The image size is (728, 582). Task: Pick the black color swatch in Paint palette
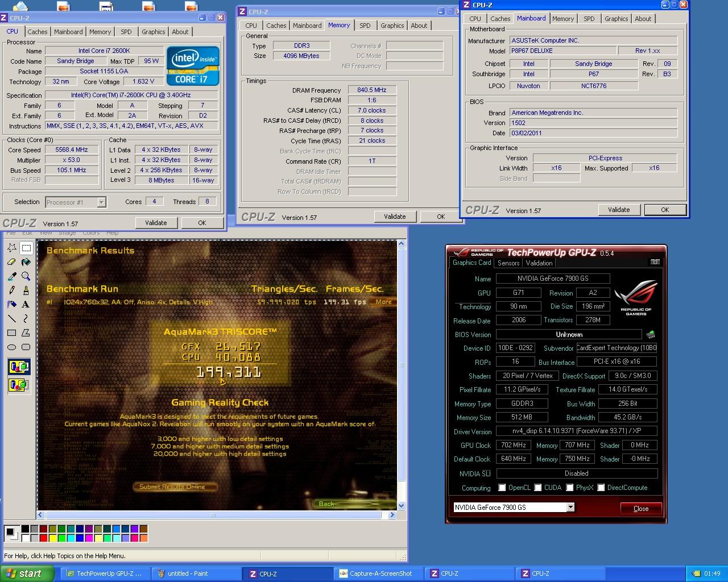25,529
